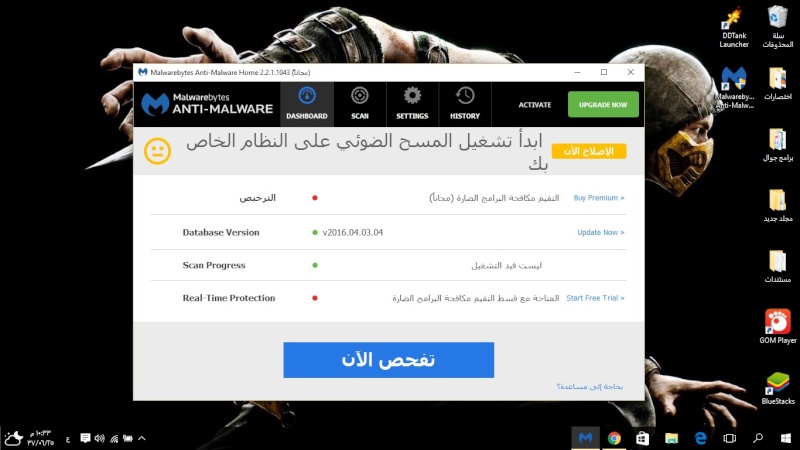800x450 pixels.
Task: Click the red dot beside Real-Time Protection
Action: (315, 298)
